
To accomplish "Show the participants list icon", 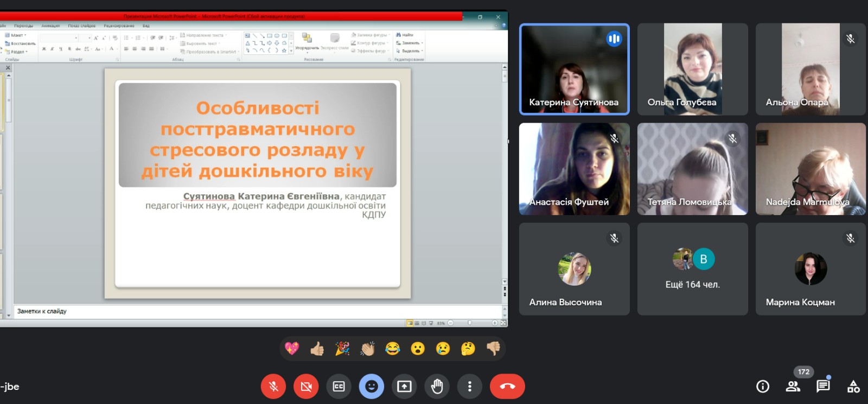I will click(793, 386).
